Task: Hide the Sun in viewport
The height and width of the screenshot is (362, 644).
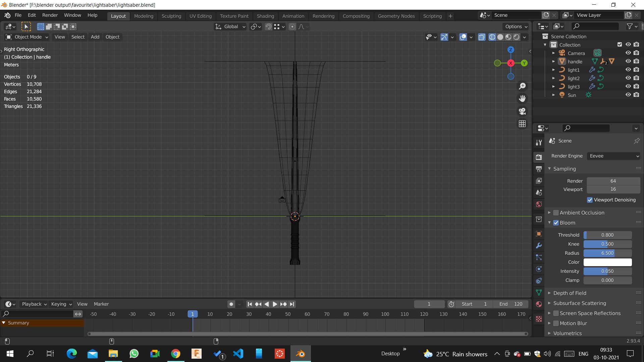Action: tap(628, 95)
